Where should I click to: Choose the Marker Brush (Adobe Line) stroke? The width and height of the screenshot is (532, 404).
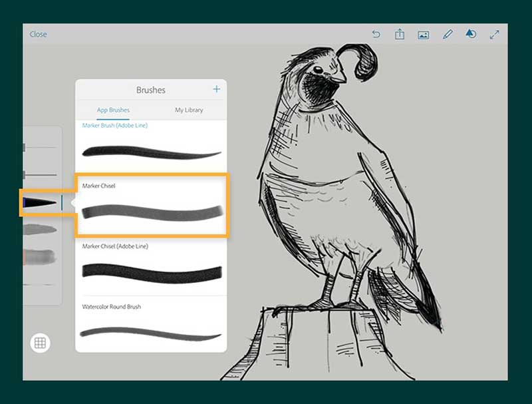tap(151, 152)
